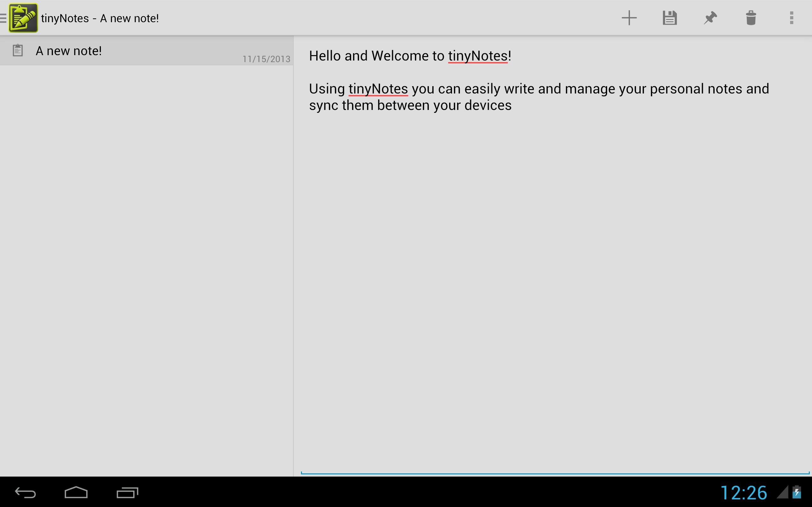812x507 pixels.
Task: Expand the navigation drawer beside the app icon
Action: click(x=3, y=17)
